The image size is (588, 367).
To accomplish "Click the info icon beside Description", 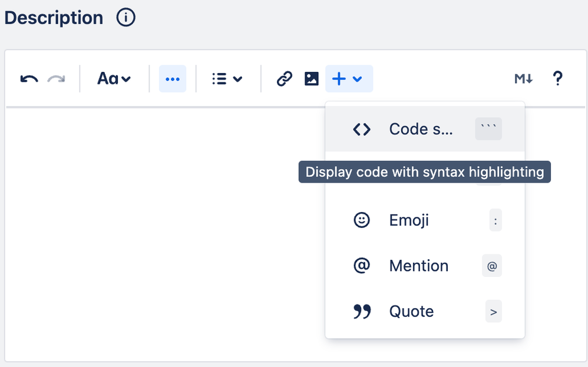I will [x=125, y=18].
